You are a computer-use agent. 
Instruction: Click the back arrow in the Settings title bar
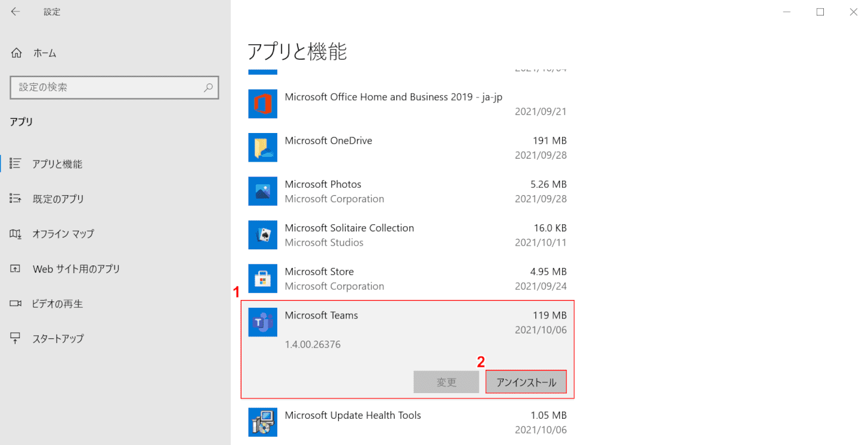coord(15,12)
